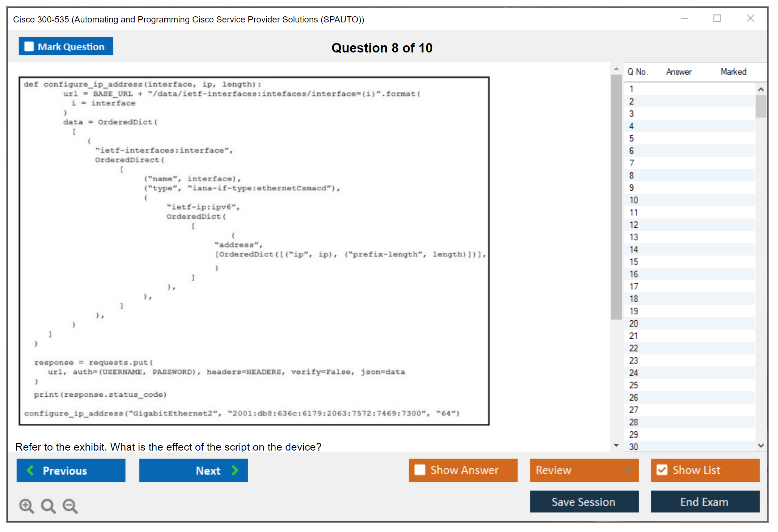778x532 pixels.
Task: Uncheck the Show List checkbox
Action: pyautogui.click(x=662, y=470)
